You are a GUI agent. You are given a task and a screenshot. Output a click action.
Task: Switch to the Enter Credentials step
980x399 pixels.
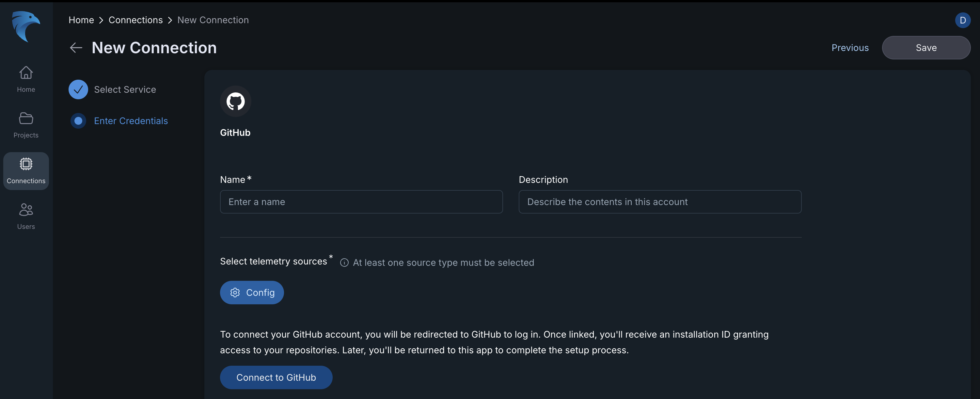tap(131, 120)
